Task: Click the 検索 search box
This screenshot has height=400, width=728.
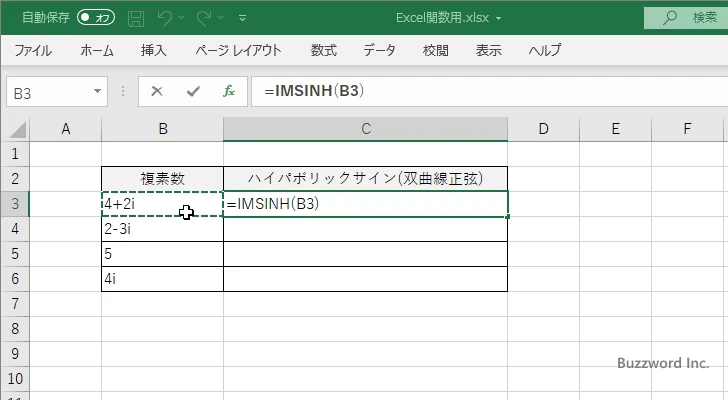Action: pos(686,18)
